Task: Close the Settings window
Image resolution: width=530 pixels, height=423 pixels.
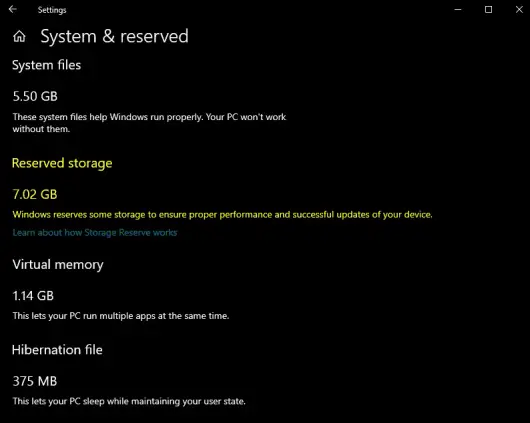Action: pos(519,9)
